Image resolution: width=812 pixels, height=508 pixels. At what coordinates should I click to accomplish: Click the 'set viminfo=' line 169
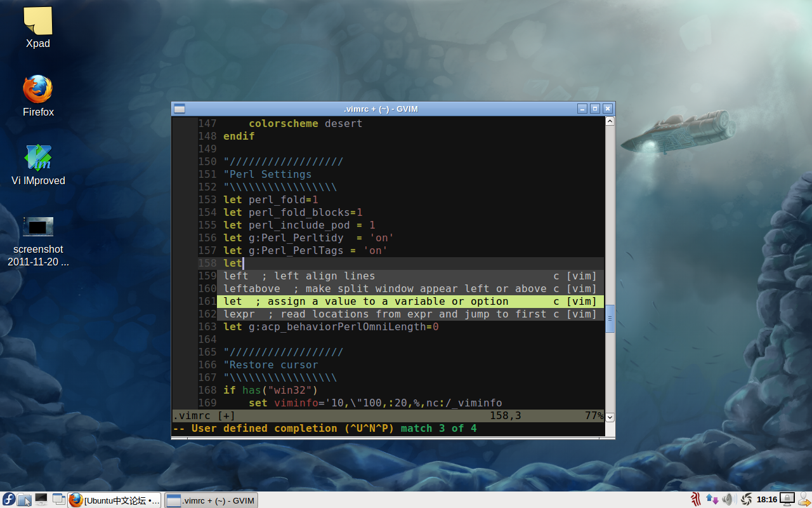coord(376,403)
